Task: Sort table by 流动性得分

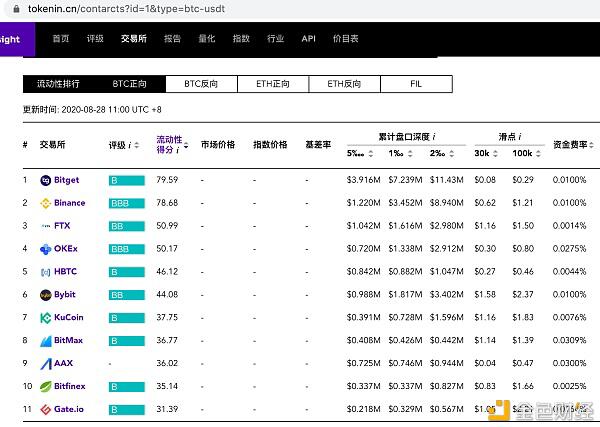Action: [x=186, y=145]
